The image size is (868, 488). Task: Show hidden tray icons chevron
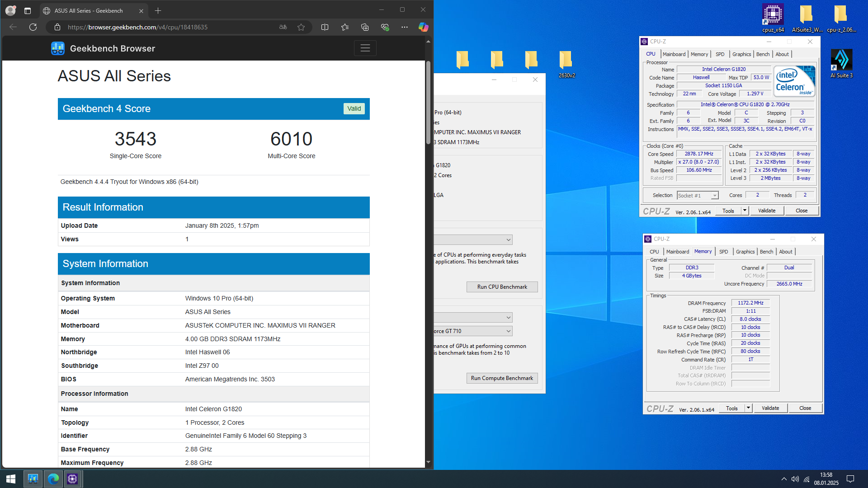click(x=784, y=479)
